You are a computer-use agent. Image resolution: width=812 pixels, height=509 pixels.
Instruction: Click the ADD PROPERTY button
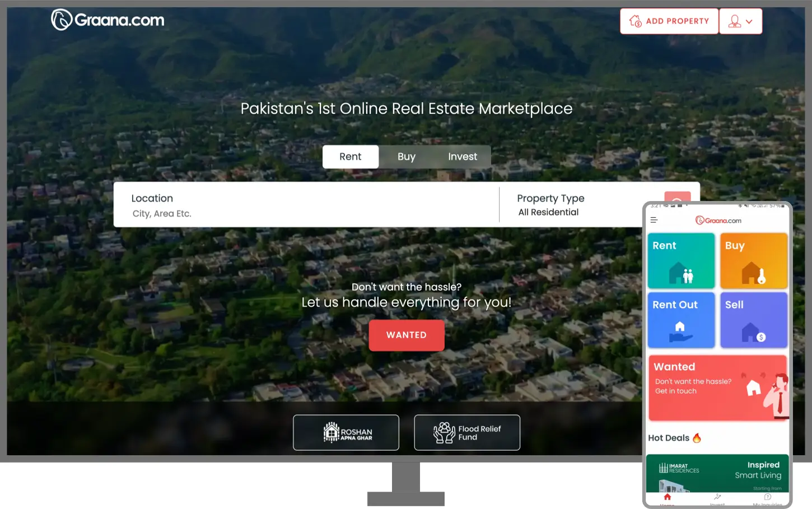(x=669, y=21)
